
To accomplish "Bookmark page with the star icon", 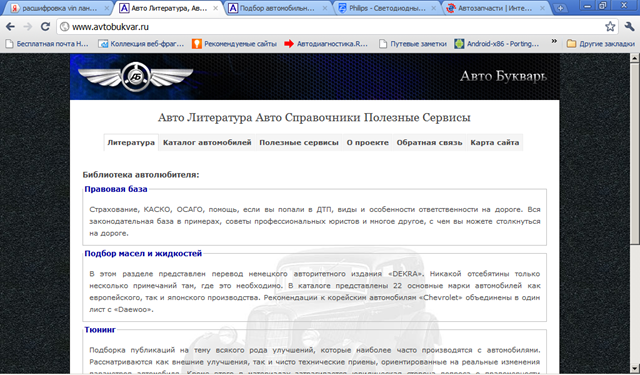I will tap(610, 27).
